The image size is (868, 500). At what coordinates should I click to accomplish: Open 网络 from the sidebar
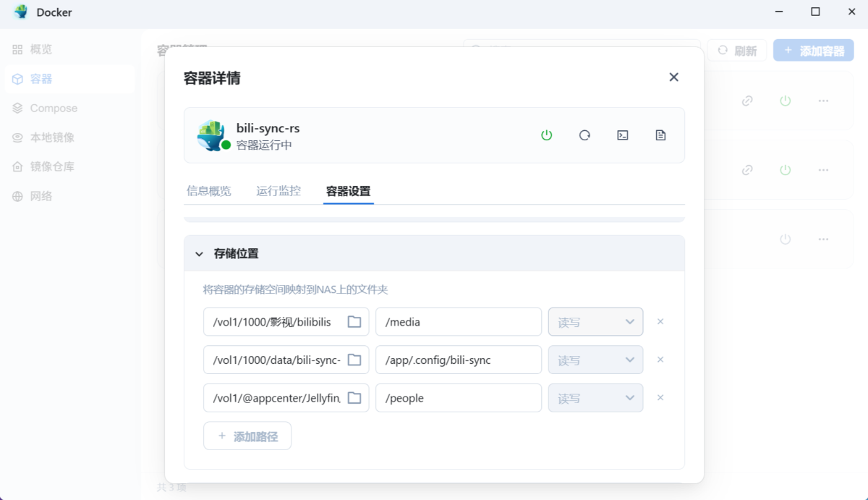click(42, 195)
